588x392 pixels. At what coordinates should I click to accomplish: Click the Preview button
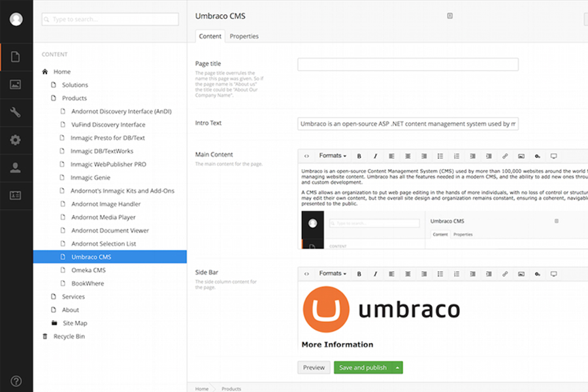pos(314,368)
